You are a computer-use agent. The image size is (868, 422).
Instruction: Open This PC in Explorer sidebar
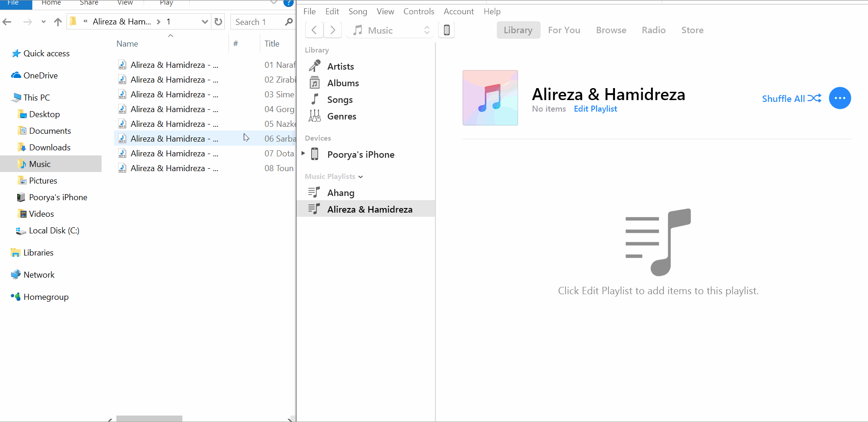pyautogui.click(x=36, y=98)
